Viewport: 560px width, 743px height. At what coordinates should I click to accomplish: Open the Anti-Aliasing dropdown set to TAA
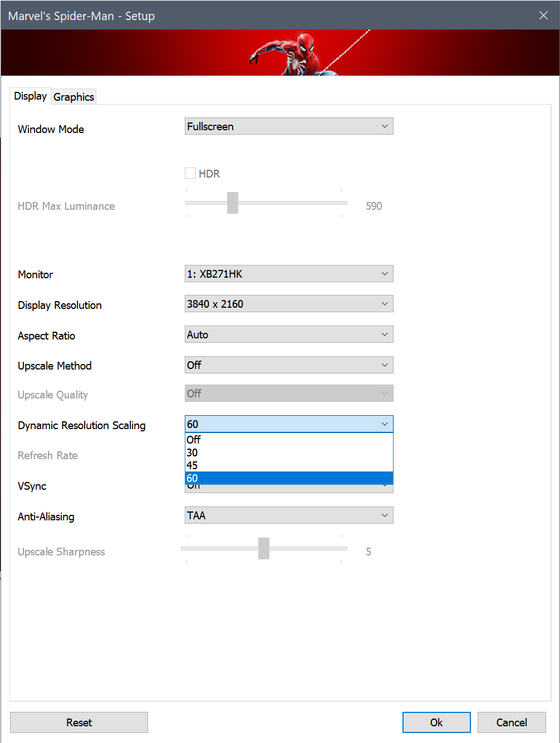(x=289, y=515)
